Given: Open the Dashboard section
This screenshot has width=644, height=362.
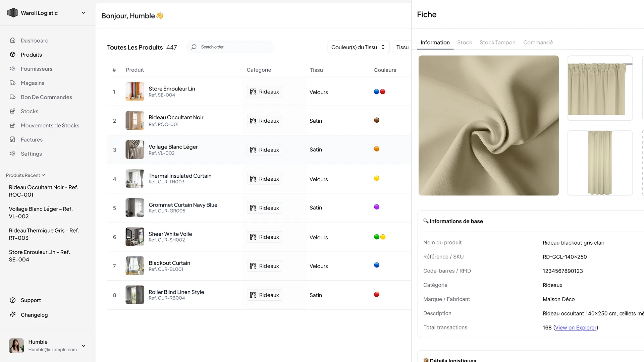Looking at the screenshot, I should pyautogui.click(x=35, y=40).
